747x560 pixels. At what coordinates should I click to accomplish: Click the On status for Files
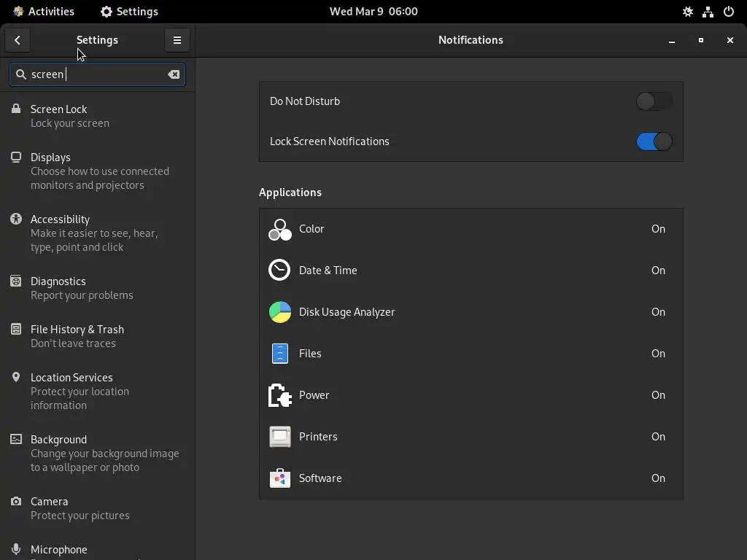tap(658, 354)
